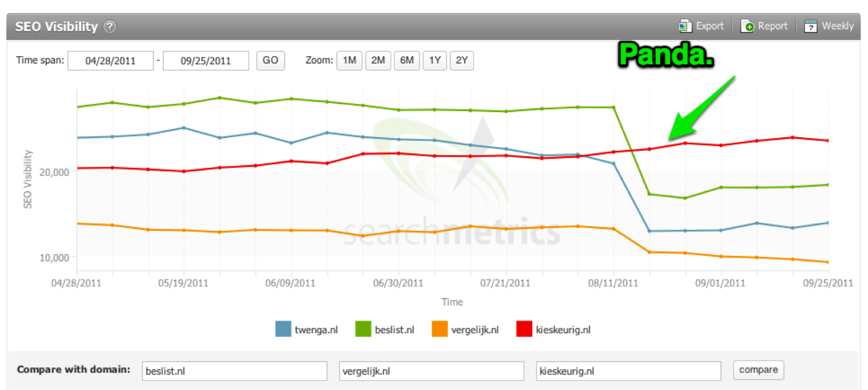Set zoom to 2M
Image resolution: width=868 pixels, height=390 pixels.
click(x=377, y=61)
